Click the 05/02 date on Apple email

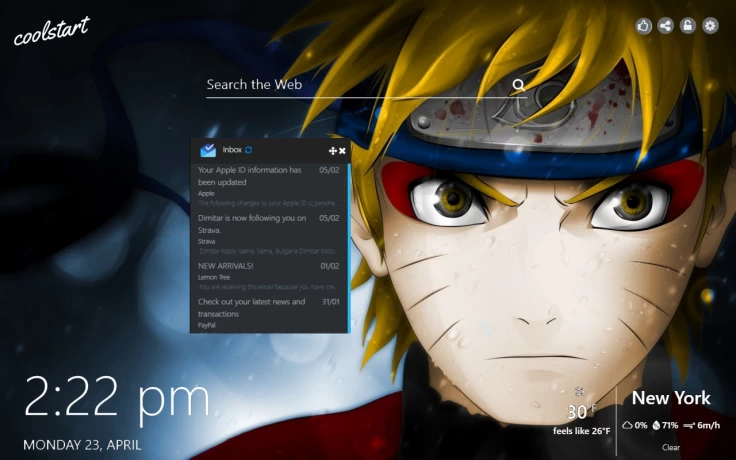pos(329,170)
